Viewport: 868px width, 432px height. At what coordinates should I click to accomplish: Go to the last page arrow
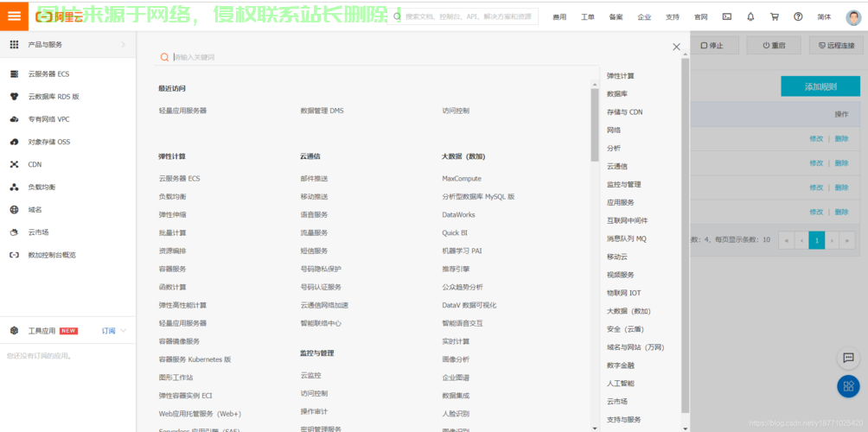tap(847, 240)
